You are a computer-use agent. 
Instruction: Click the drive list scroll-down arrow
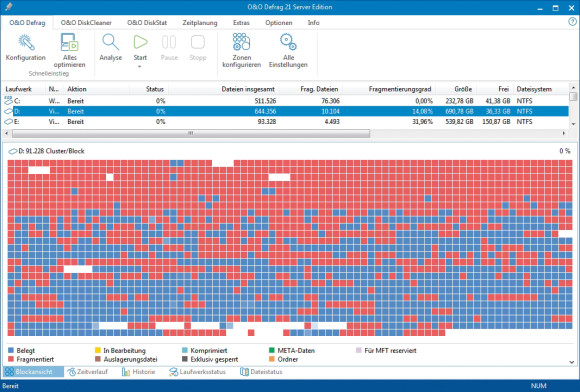tap(573, 124)
